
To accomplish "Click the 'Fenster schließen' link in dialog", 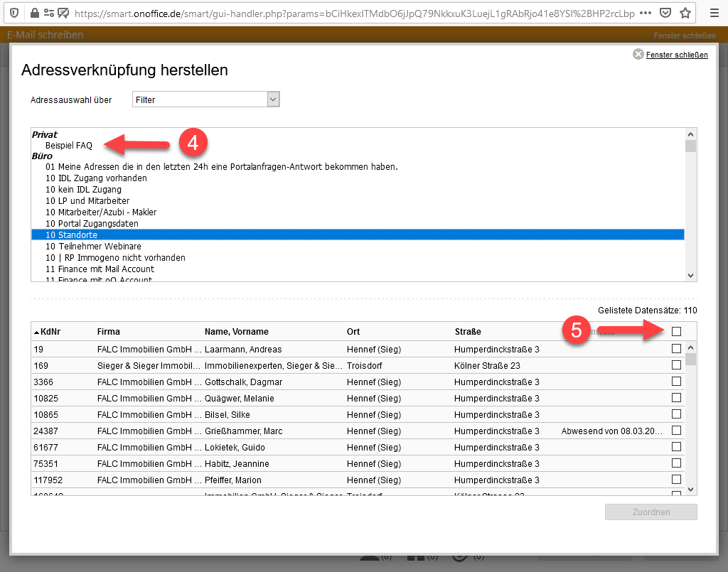I will [676, 55].
